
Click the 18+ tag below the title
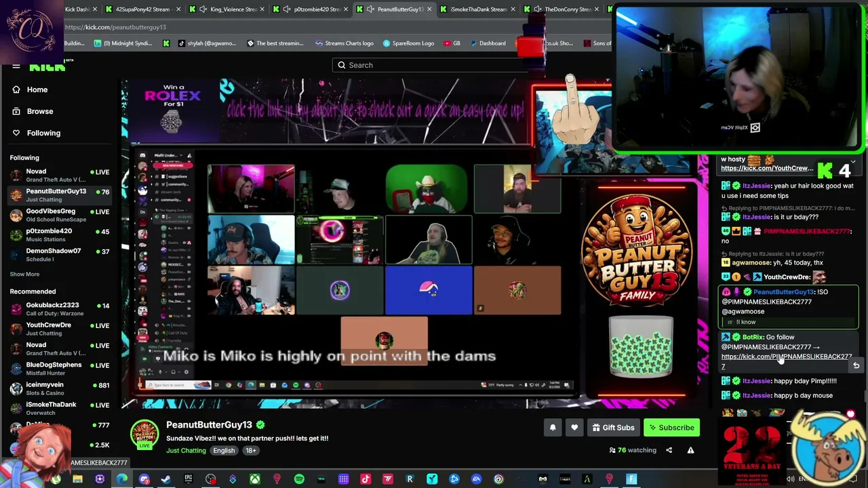pyautogui.click(x=250, y=451)
